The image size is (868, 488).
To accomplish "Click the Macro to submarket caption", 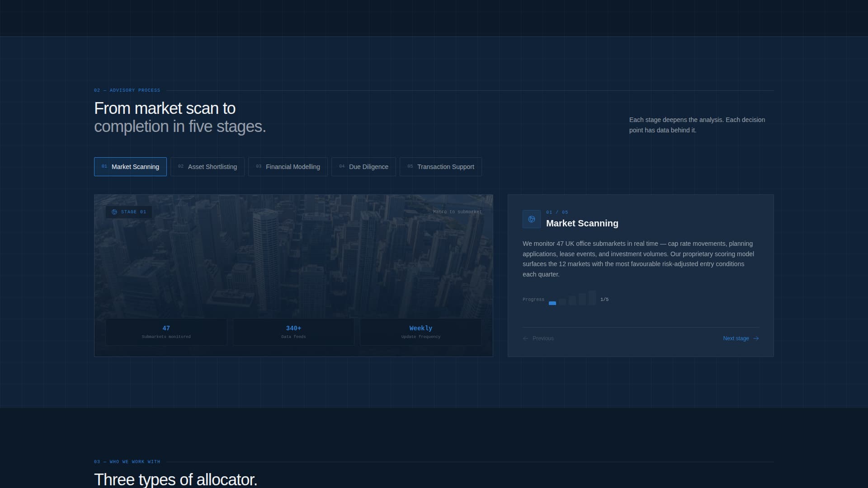I will click(x=457, y=212).
